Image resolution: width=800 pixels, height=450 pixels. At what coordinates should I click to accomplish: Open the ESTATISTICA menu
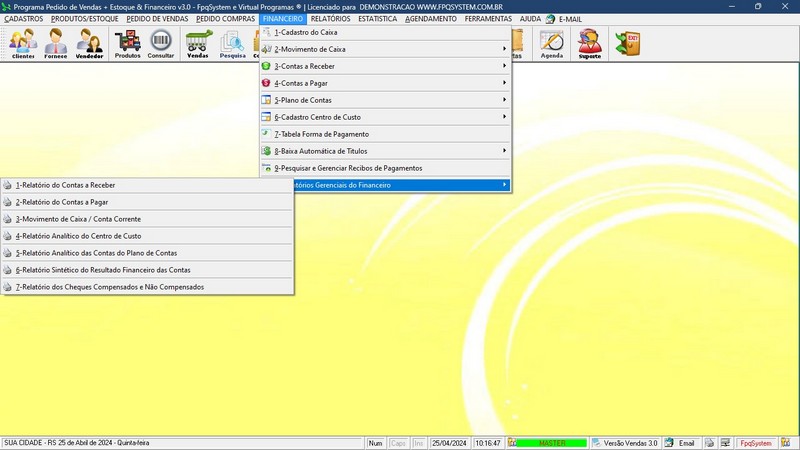[378, 19]
